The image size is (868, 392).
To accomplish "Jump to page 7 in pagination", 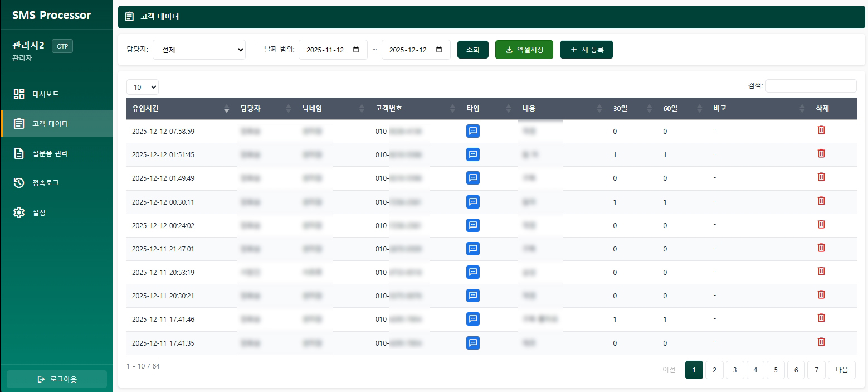I will pyautogui.click(x=816, y=370).
